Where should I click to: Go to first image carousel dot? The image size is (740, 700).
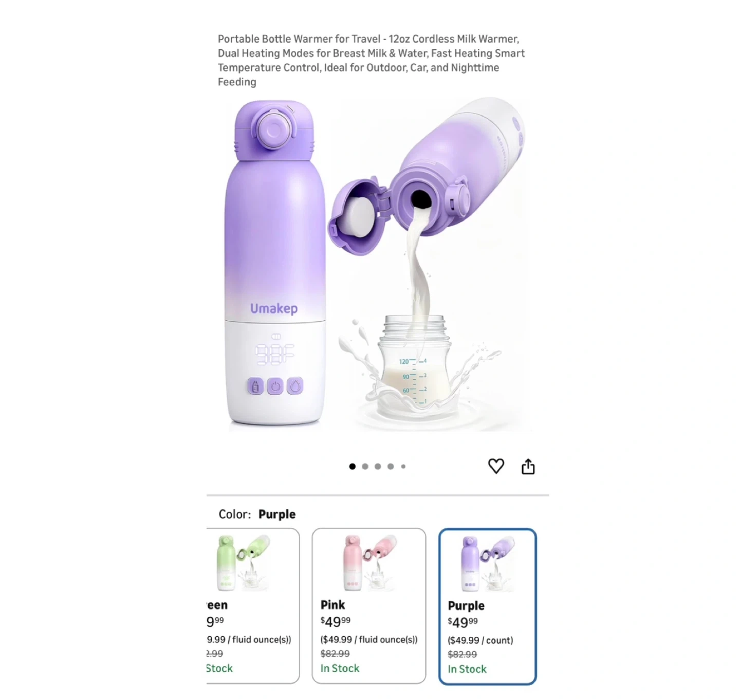(x=352, y=467)
